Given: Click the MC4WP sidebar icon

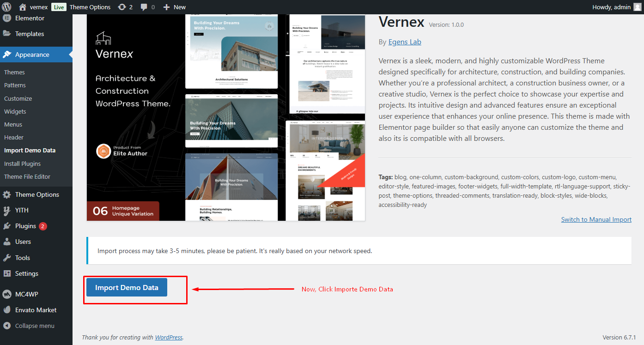Looking at the screenshot, I should point(7,294).
